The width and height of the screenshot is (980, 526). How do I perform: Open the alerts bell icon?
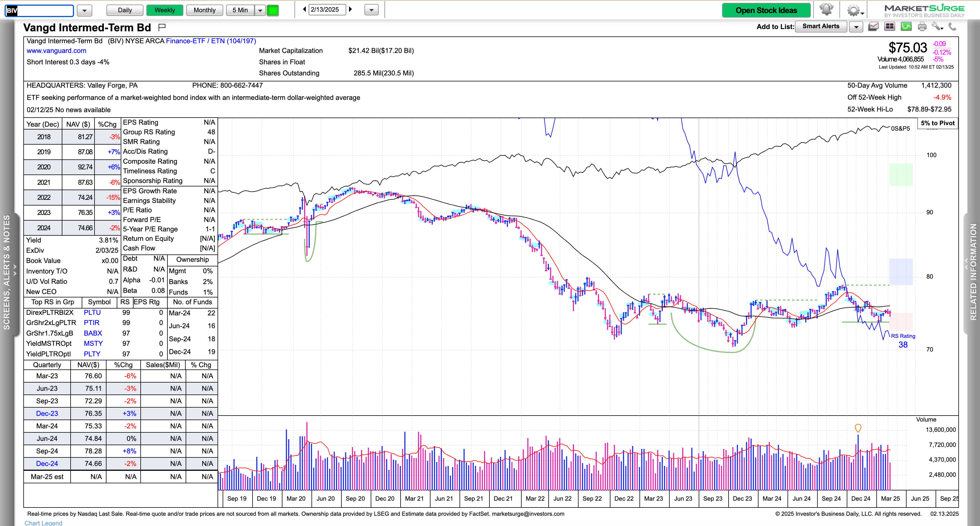(x=826, y=9)
